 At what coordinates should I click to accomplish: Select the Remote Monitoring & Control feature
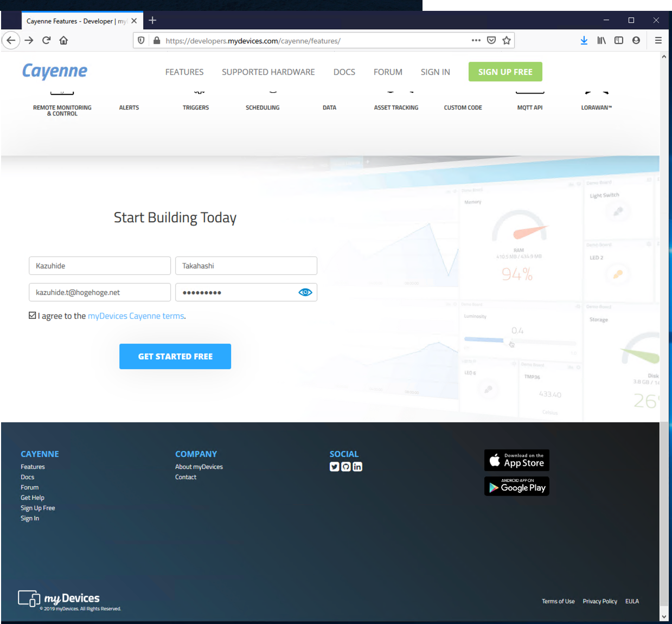(62, 111)
